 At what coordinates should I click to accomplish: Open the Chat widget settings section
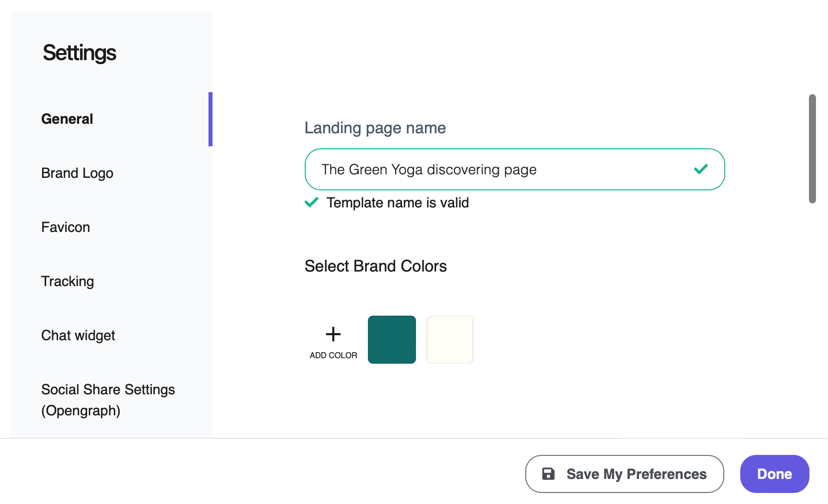coord(78,335)
